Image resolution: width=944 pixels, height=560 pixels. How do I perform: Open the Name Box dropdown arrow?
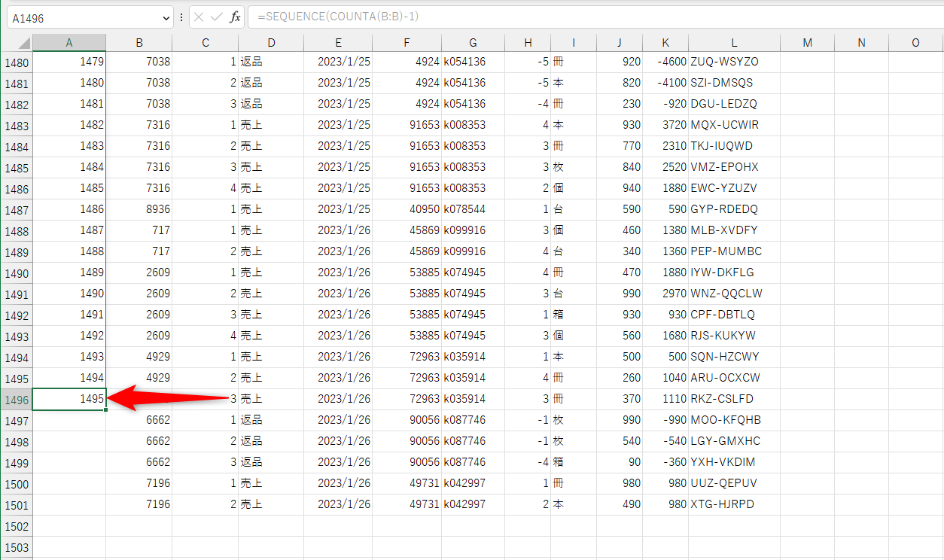166,17
